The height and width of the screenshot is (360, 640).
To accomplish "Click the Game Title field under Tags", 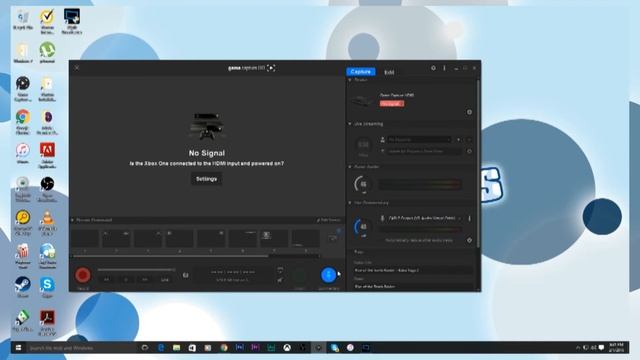I will (413, 270).
